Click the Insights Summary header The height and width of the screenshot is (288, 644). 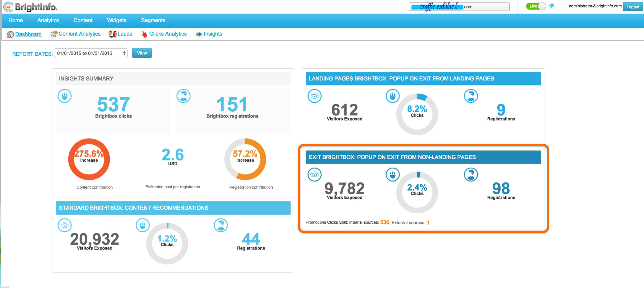(173, 79)
